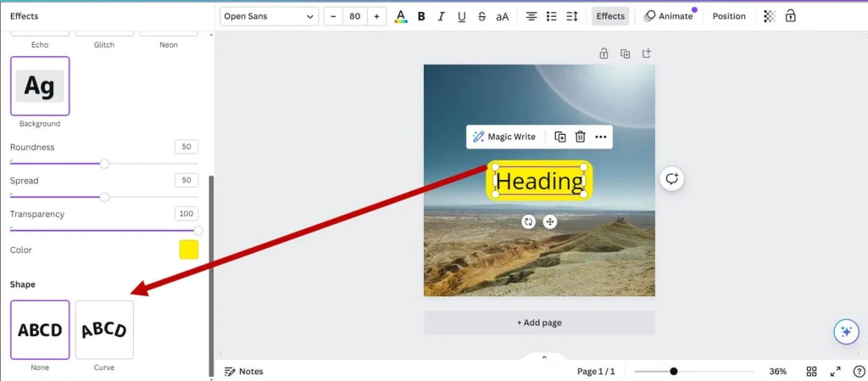
Task: Toggle underline on the text
Action: pyautogui.click(x=462, y=16)
